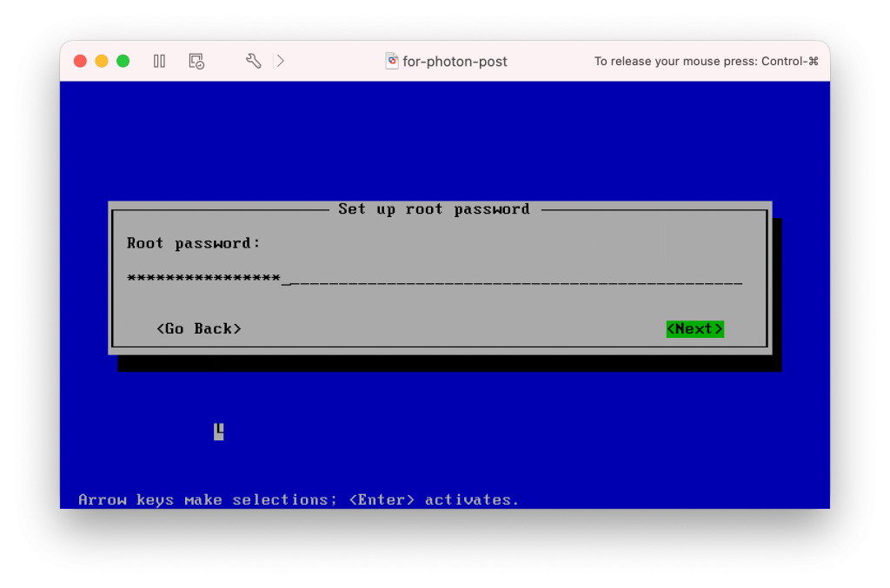Activate the <Next> button
890x588 pixels.
[x=694, y=328]
